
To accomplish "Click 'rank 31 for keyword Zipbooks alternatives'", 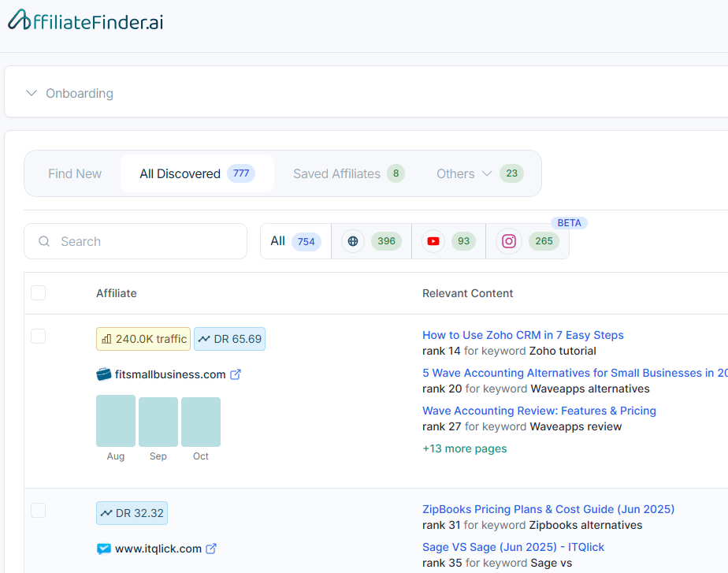I will [x=532, y=525].
